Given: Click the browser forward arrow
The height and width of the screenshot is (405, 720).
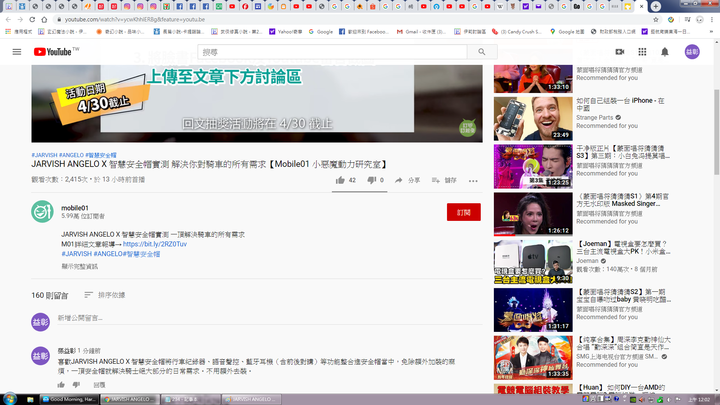Looking at the screenshot, I should 20,20.
